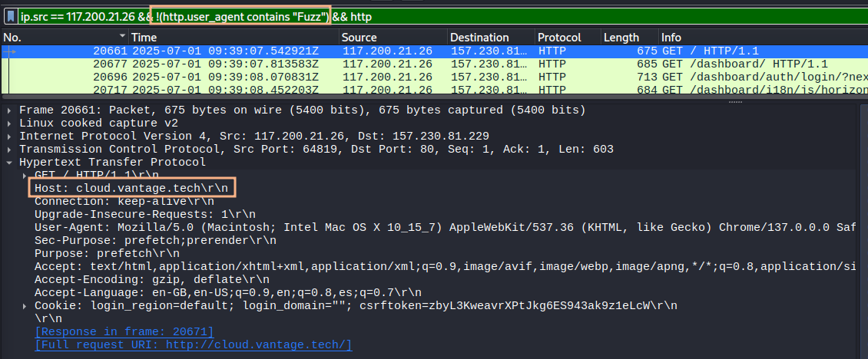Sort packets by the Destination column header
This screenshot has width=868, height=359.
point(491,38)
